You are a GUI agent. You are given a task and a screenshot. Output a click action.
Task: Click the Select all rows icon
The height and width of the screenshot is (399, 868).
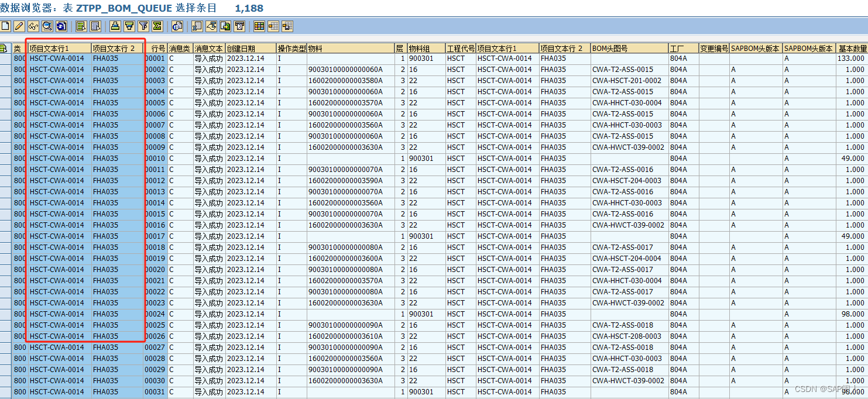(x=81, y=26)
